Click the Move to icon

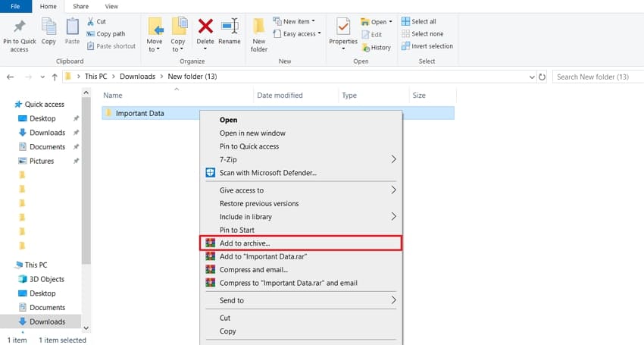click(x=155, y=27)
